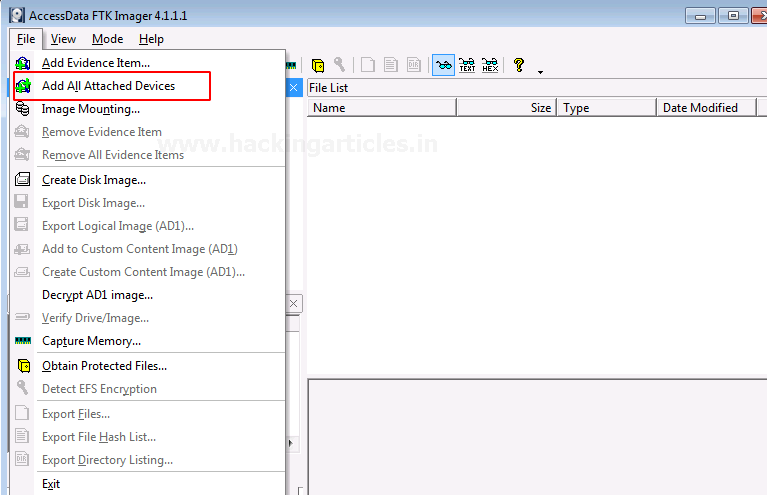
Task: Click the File List panel title
Action: [328, 88]
